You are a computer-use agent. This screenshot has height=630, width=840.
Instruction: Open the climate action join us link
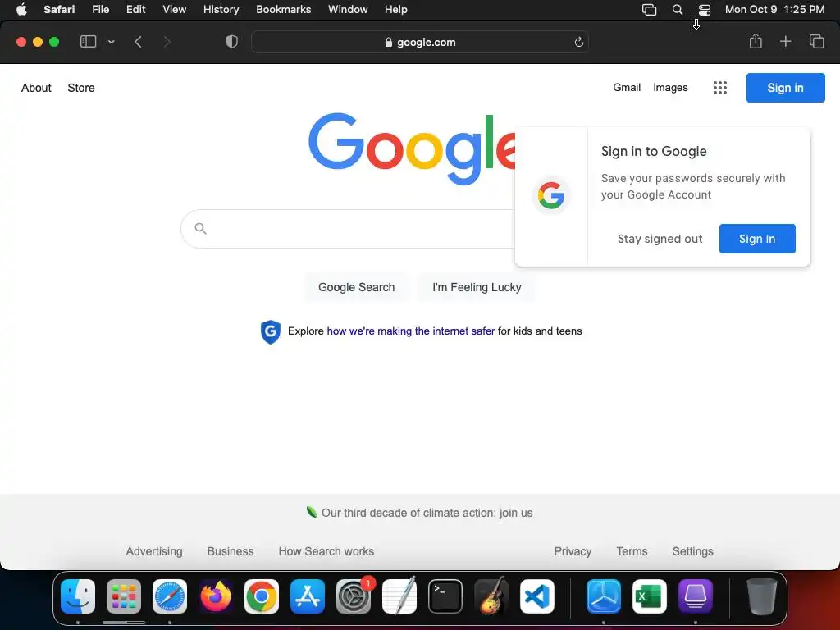pos(427,513)
